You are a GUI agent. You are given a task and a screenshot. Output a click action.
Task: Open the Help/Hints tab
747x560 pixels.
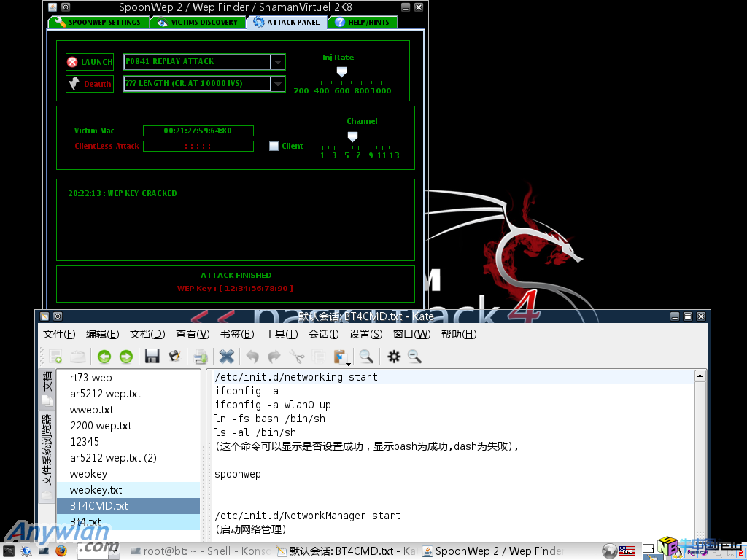362,23
